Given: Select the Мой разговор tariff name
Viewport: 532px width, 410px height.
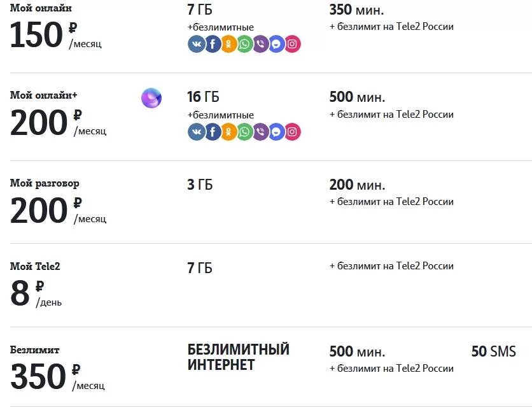Looking at the screenshot, I should pos(45,183).
